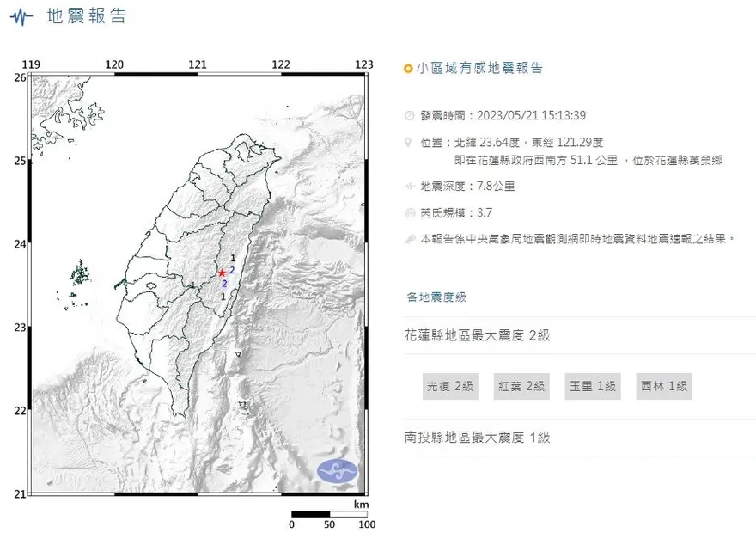Viewport: 756px width, 539px height.
Task: Click the km scale bar below map
Action: pyautogui.click(x=329, y=514)
